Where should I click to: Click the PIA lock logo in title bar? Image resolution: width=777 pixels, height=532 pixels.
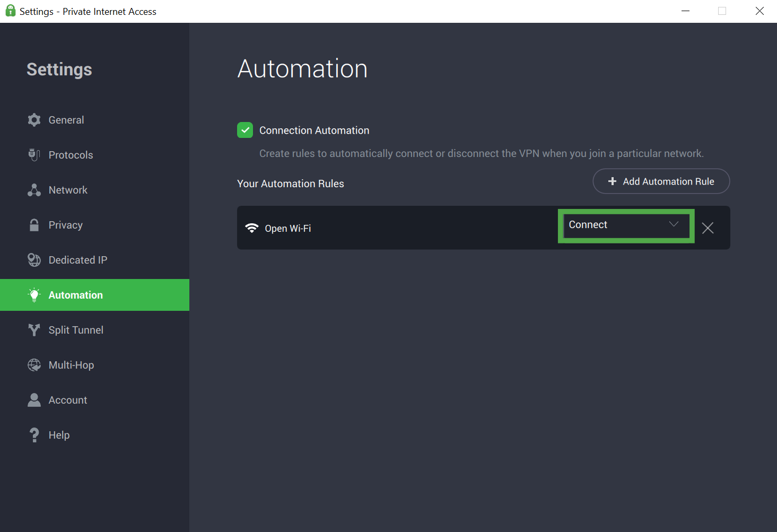coord(10,11)
